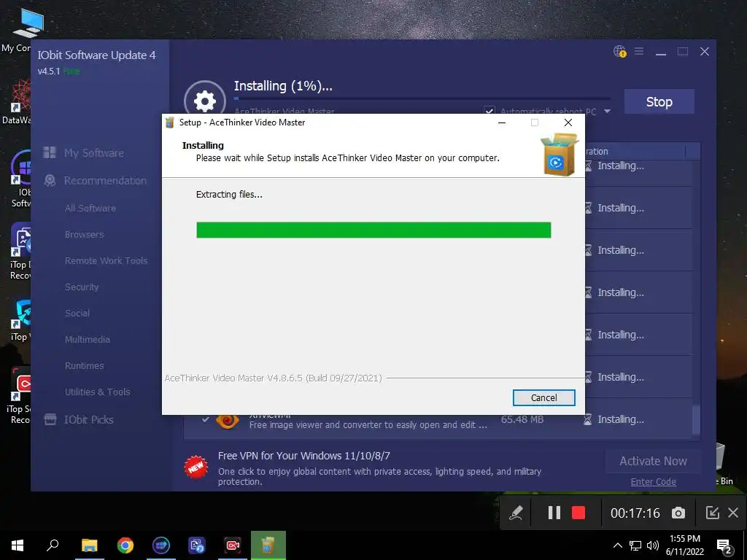This screenshot has width=747, height=560.
Task: Stop the IObit installation process
Action: (x=659, y=101)
